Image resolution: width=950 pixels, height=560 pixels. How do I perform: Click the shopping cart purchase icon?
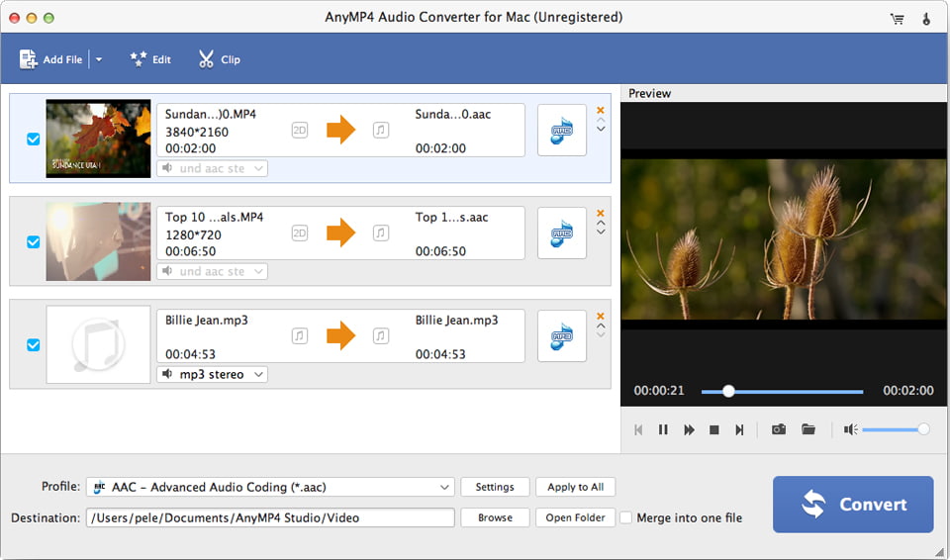tap(898, 19)
